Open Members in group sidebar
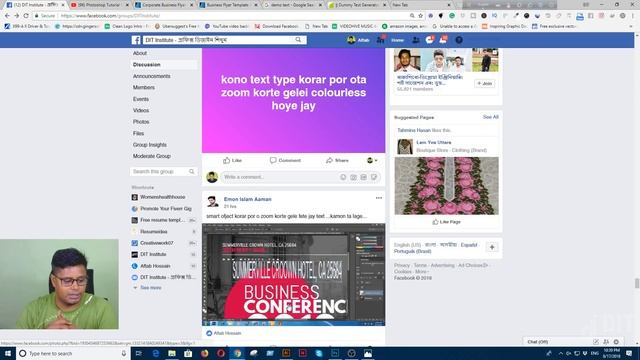This screenshot has width=640, height=360. [x=144, y=87]
